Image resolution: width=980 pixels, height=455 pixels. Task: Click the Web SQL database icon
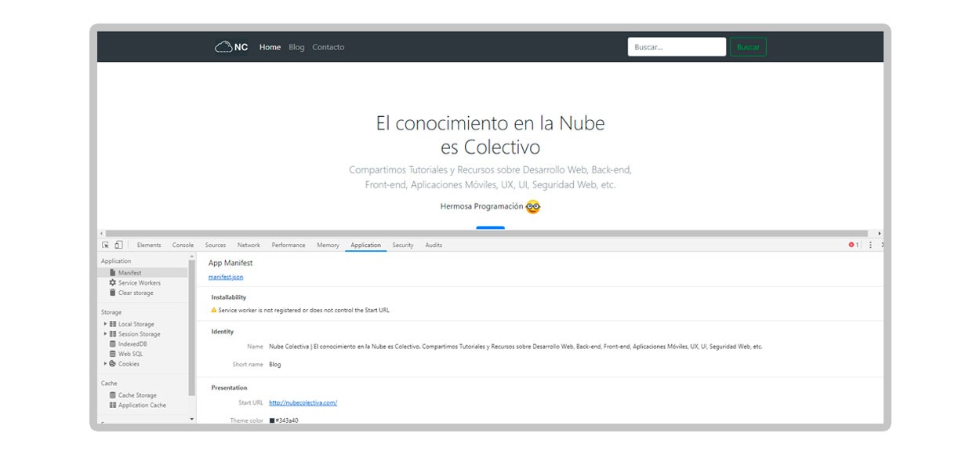pyautogui.click(x=113, y=354)
